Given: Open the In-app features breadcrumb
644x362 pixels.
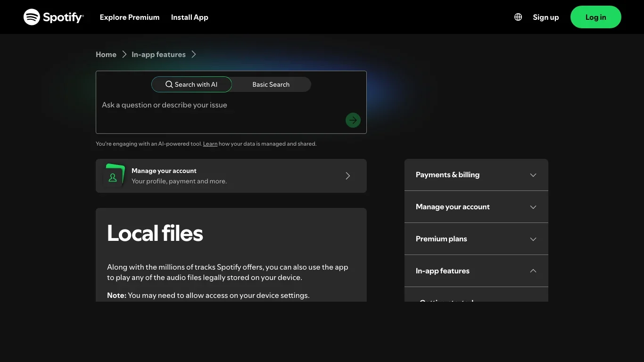Looking at the screenshot, I should point(158,54).
